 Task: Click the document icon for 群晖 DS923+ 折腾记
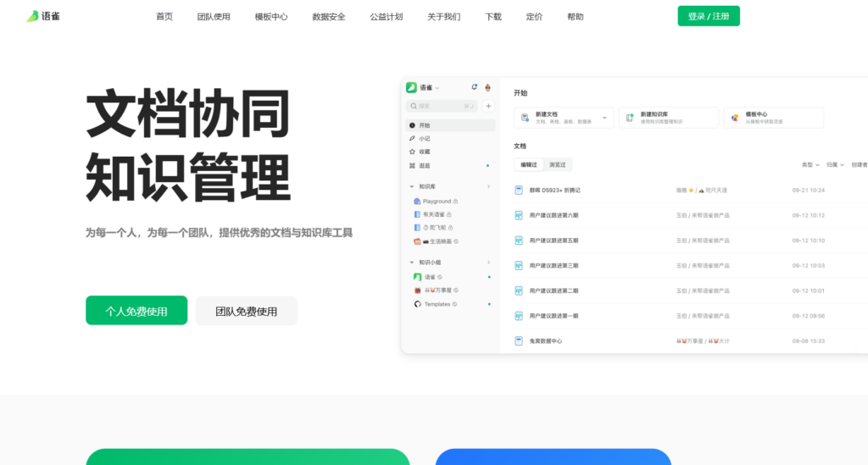pyautogui.click(x=519, y=190)
